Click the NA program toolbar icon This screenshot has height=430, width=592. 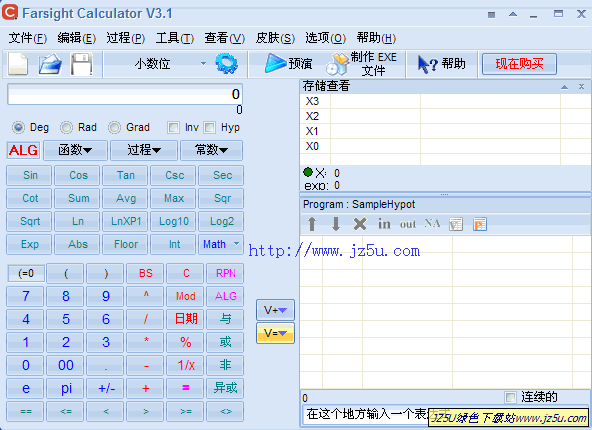pos(432,223)
